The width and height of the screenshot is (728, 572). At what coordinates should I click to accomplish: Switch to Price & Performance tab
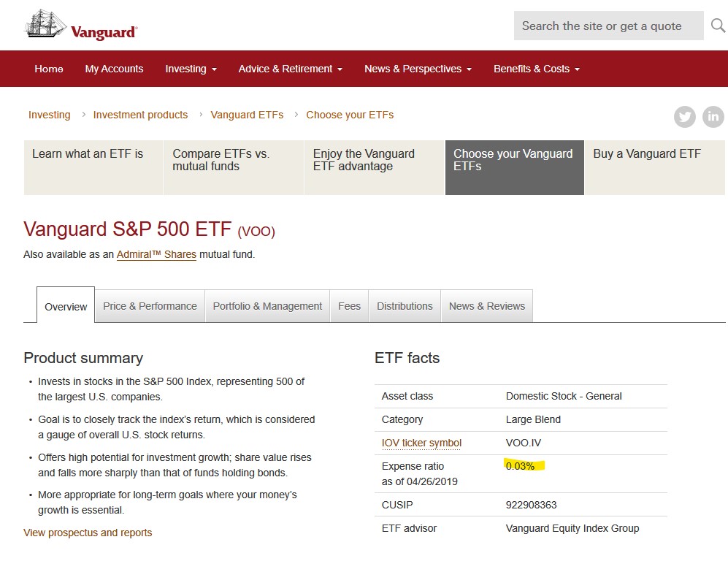tap(150, 306)
